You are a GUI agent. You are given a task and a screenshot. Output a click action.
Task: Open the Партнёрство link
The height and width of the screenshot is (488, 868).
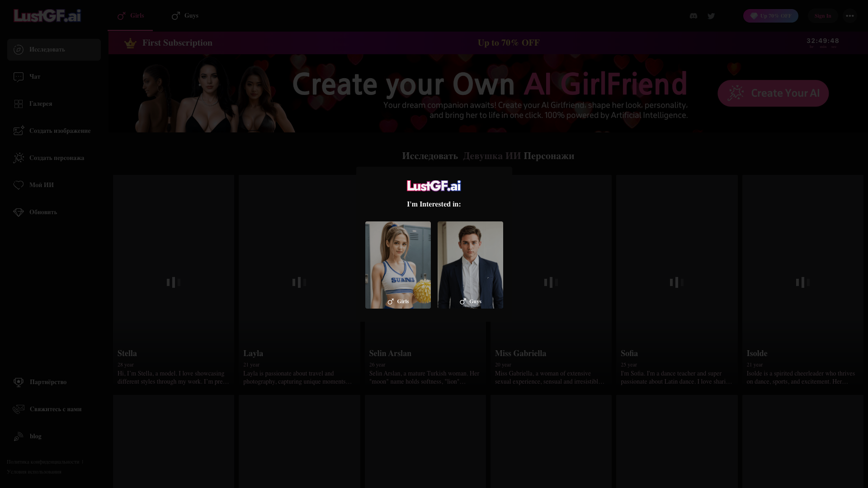(54, 382)
